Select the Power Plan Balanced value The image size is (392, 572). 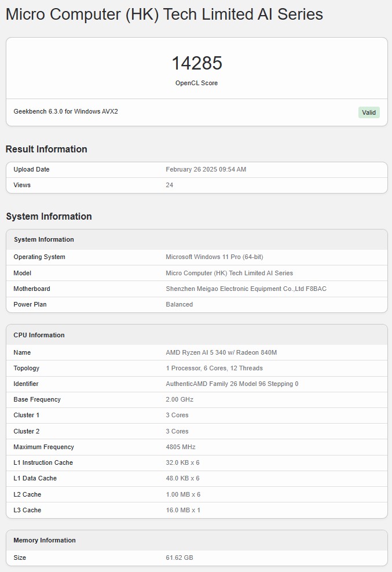(179, 304)
